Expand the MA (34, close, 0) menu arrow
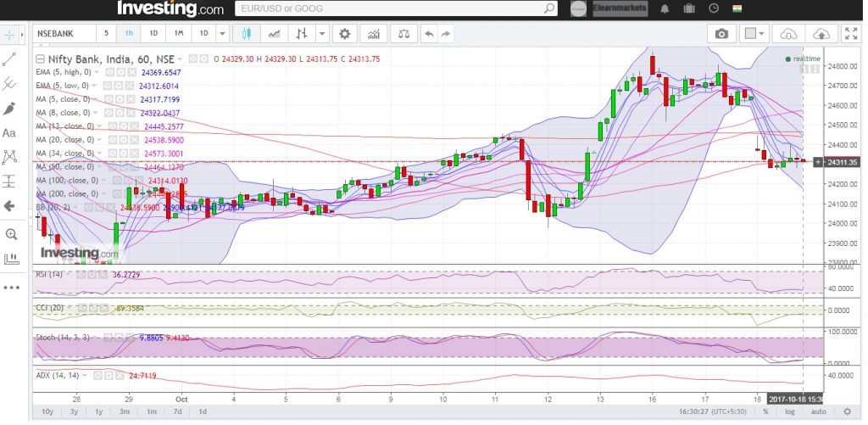Image resolution: width=868 pixels, height=425 pixels. tap(102, 154)
